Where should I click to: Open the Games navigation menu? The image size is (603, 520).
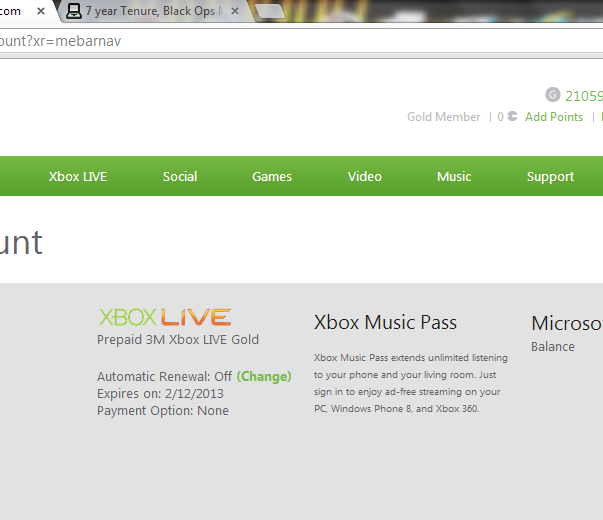pos(272,177)
